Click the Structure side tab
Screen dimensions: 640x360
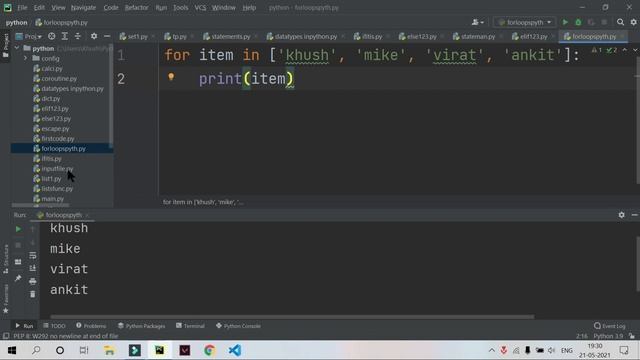(6, 259)
